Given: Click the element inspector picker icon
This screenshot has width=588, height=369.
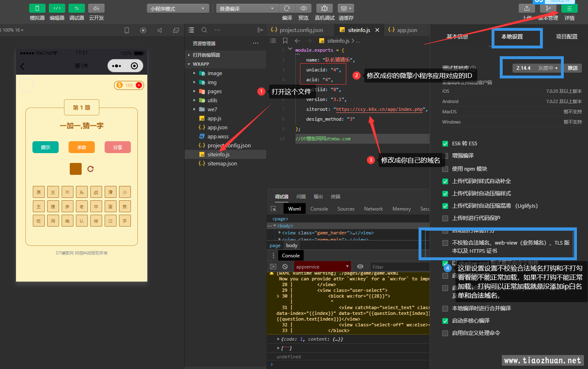Looking at the screenshot, I should click(273, 209).
